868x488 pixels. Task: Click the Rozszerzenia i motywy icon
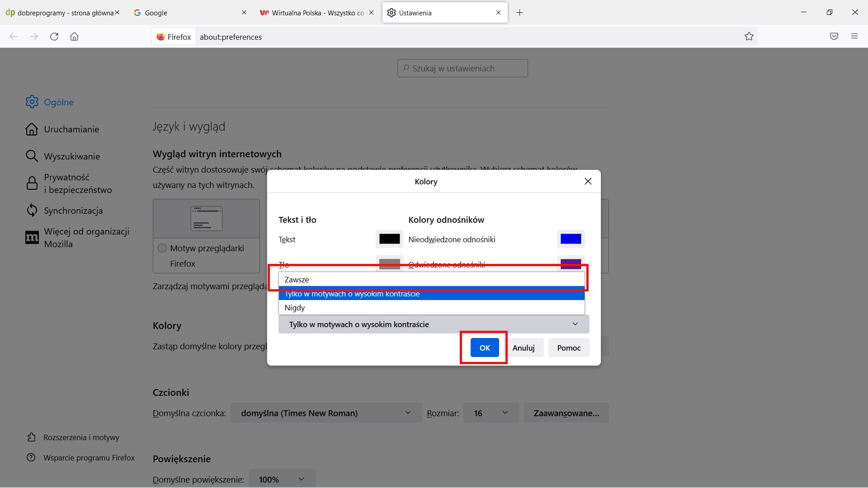(x=32, y=437)
